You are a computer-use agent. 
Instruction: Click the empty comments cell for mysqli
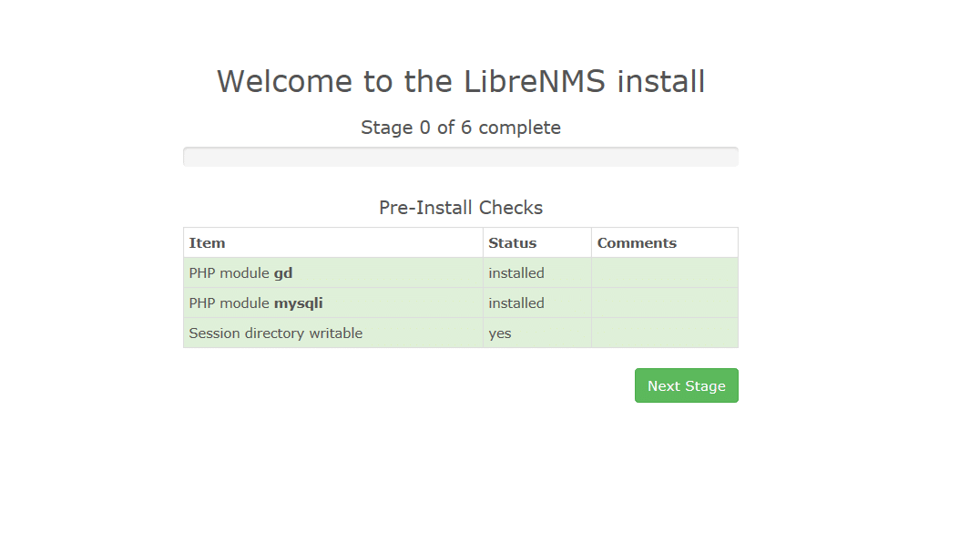point(665,303)
